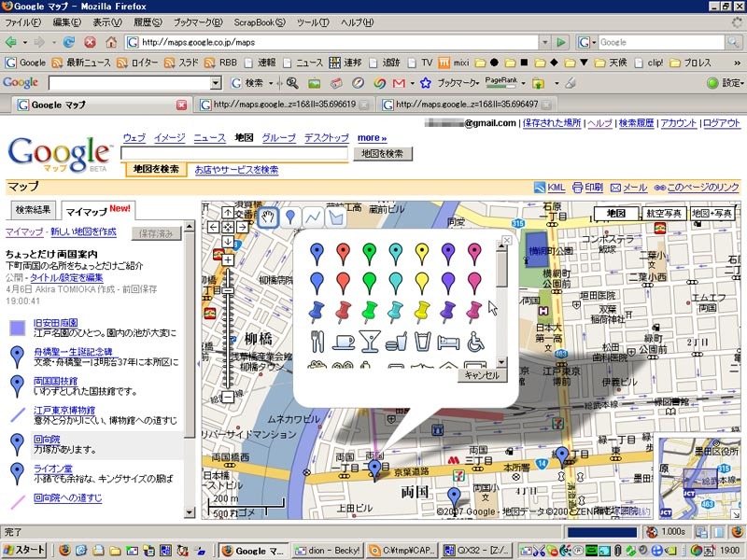Click the overview minimap thumbnail

(698, 478)
